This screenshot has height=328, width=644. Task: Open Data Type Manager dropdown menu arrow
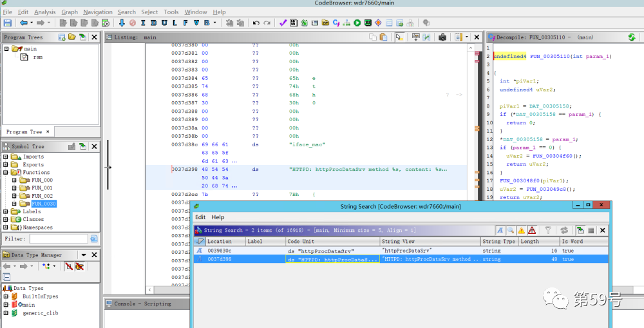(x=84, y=255)
